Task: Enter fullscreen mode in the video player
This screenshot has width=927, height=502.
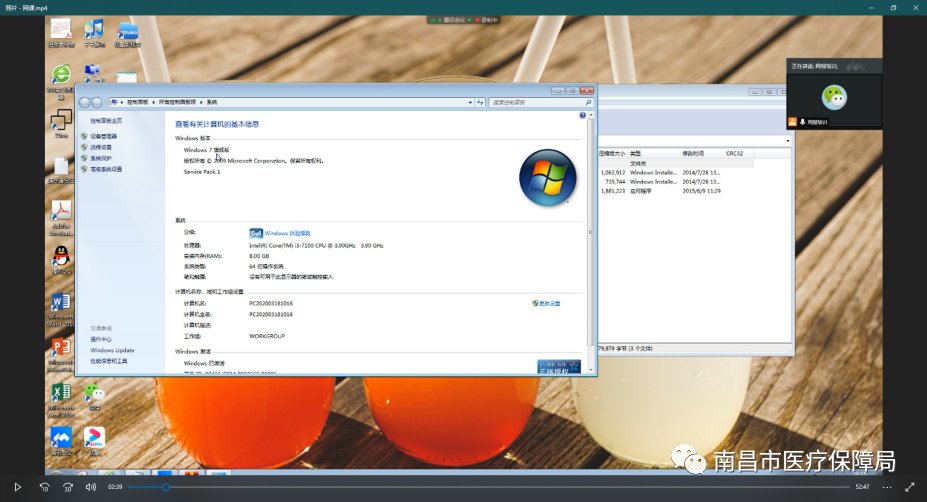Action: coord(909,487)
